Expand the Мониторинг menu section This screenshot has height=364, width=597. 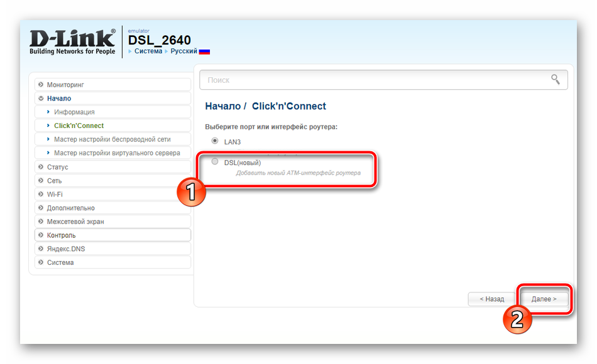click(x=112, y=85)
